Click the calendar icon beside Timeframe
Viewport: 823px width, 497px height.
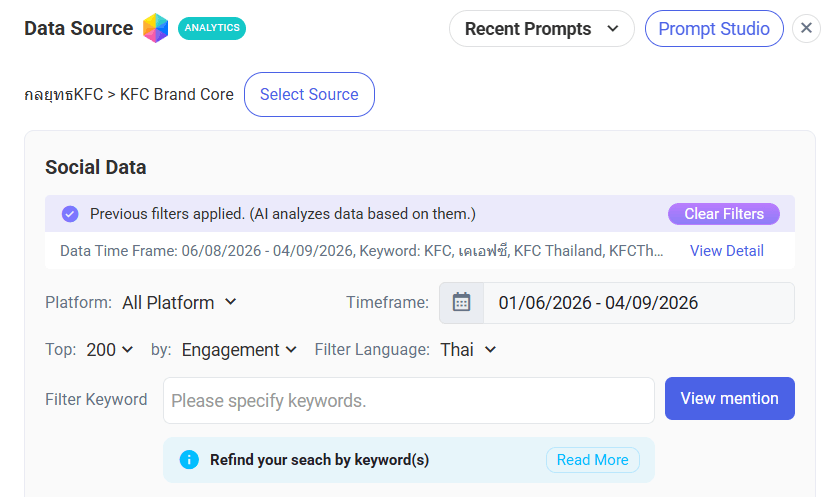coord(461,303)
